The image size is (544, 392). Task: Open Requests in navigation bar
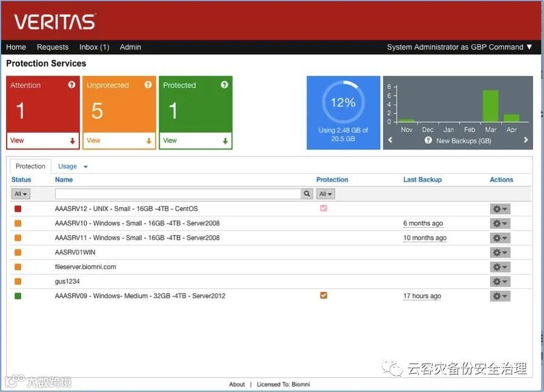53,47
